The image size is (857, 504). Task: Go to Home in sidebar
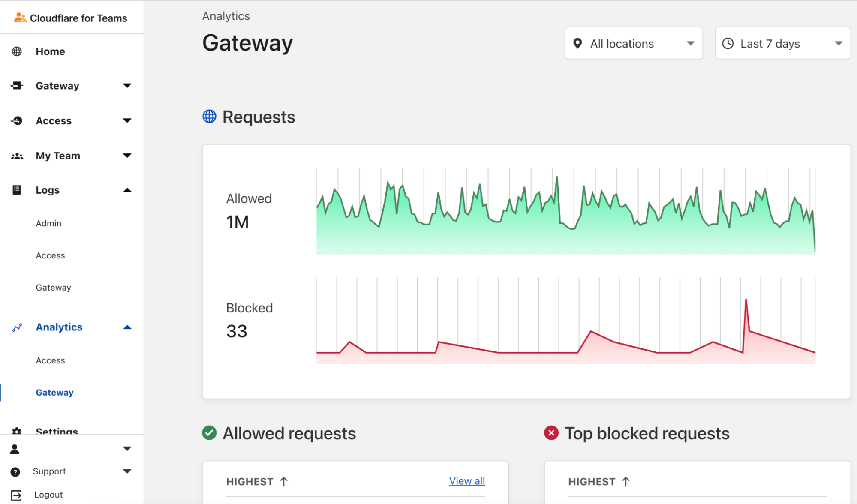(x=51, y=51)
